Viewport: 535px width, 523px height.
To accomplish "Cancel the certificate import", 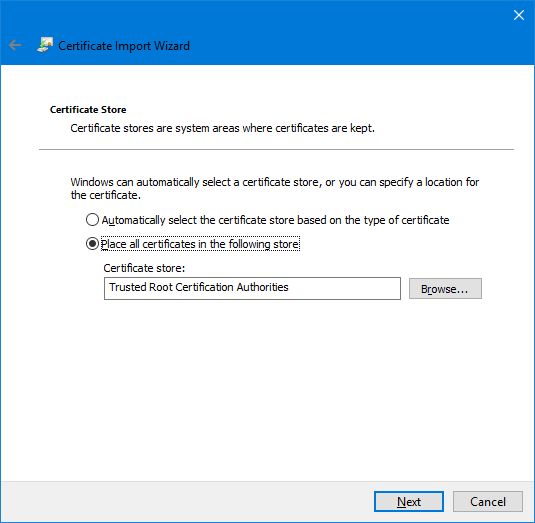I will pos(488,502).
